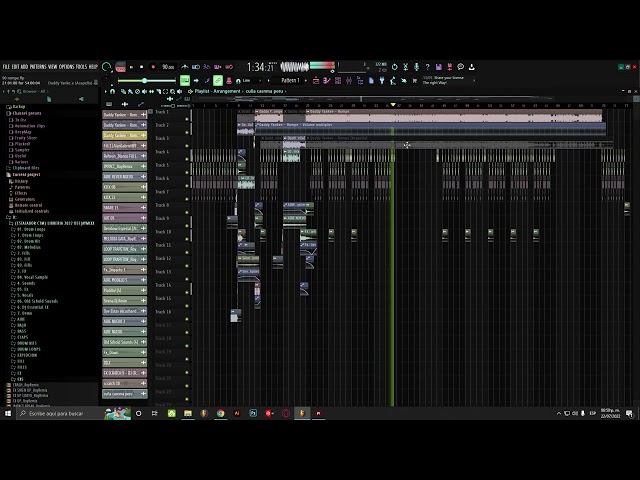Open the playlist view icon

pyautogui.click(x=316, y=80)
